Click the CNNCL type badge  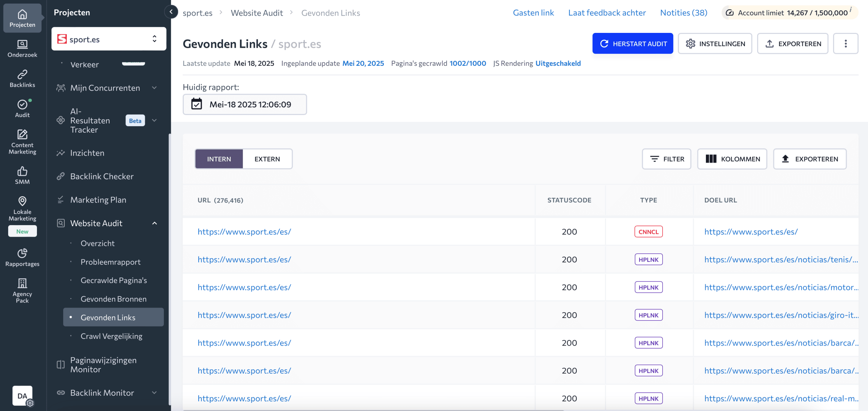(648, 232)
